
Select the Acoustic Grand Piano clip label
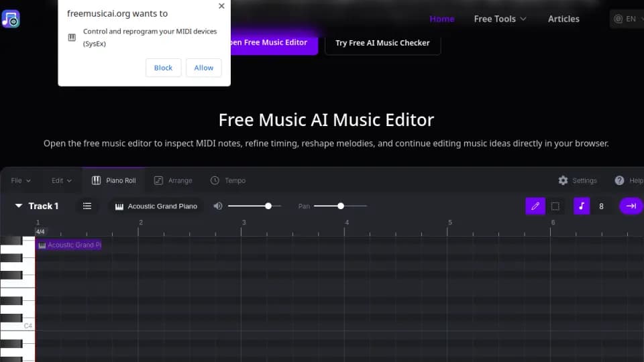[69, 245]
